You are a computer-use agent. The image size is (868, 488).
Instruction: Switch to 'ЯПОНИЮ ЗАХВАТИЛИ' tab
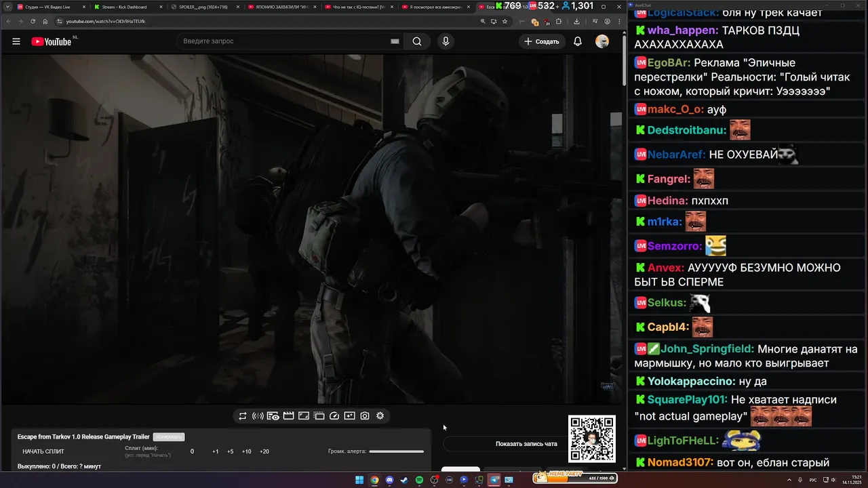pos(280,7)
